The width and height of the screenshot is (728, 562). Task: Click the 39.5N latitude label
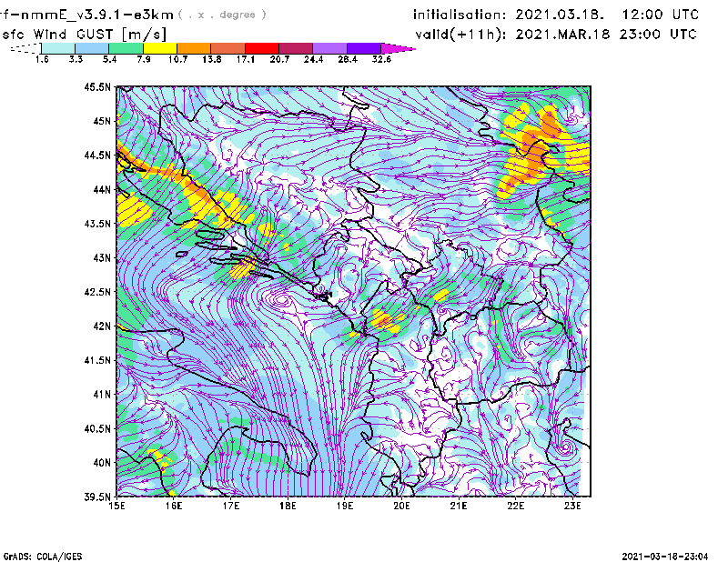click(x=97, y=497)
